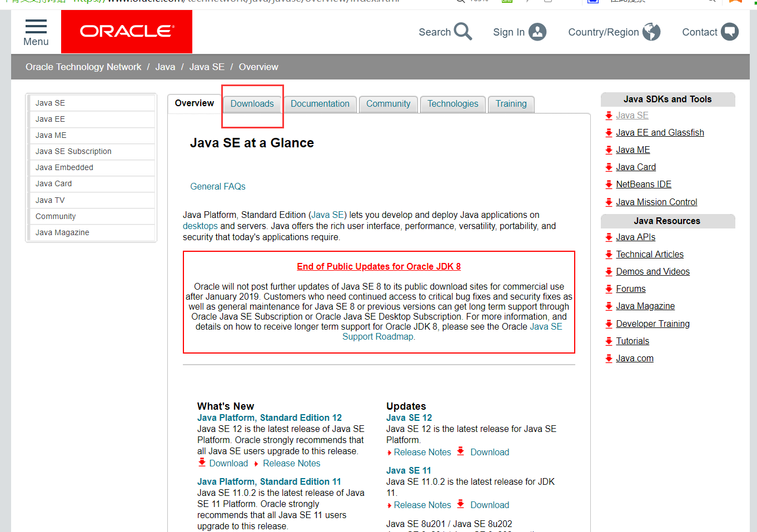This screenshot has height=532, width=757.
Task: Click the icon beside Java Magazine resource link
Action: [609, 306]
